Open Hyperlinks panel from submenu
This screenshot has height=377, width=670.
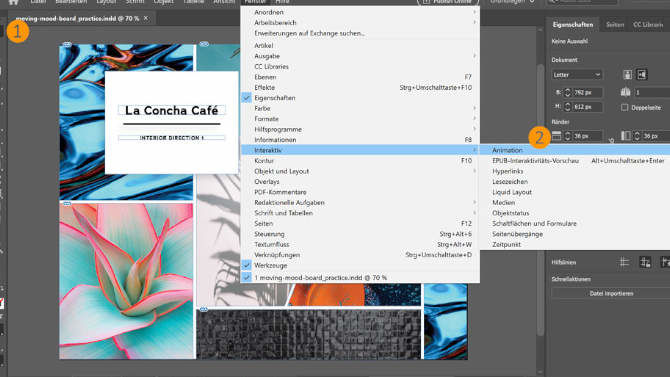click(x=575, y=171)
